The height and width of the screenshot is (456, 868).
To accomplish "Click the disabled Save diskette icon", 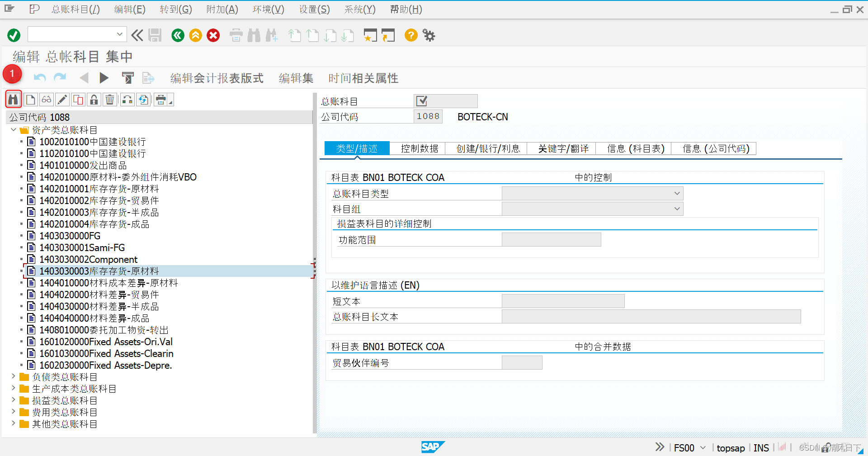I will 155,35.
